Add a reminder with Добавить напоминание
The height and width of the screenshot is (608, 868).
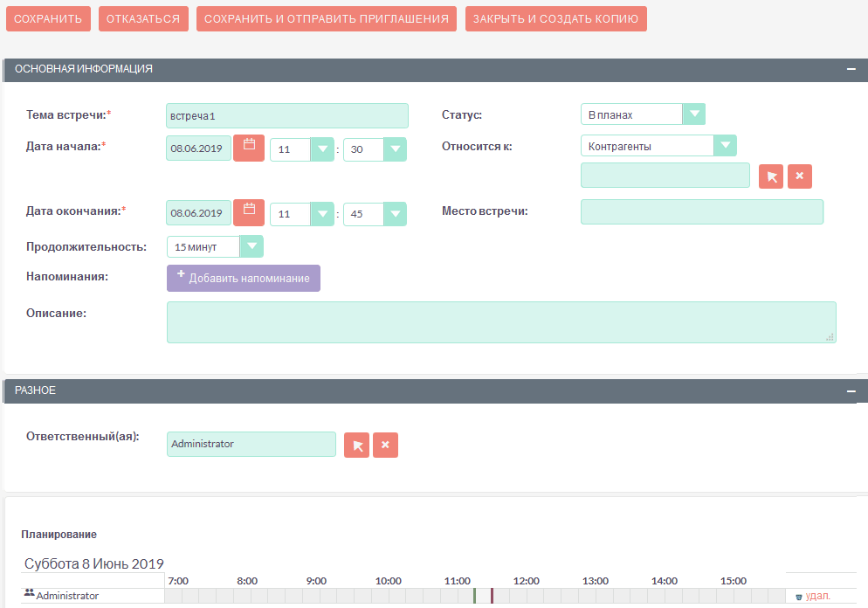tap(244, 278)
